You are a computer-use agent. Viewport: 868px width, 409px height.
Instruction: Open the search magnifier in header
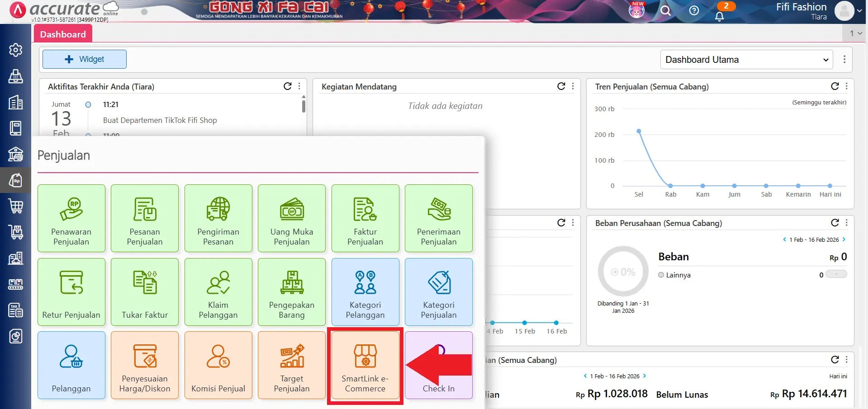click(665, 10)
